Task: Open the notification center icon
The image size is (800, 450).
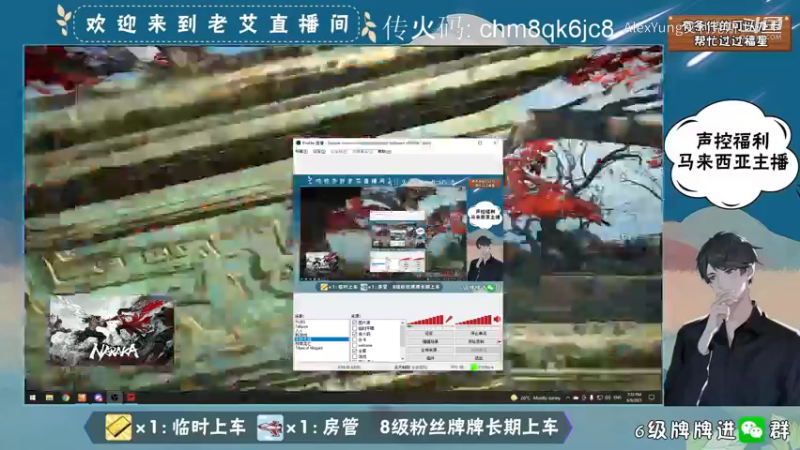Action: pyautogui.click(x=652, y=397)
